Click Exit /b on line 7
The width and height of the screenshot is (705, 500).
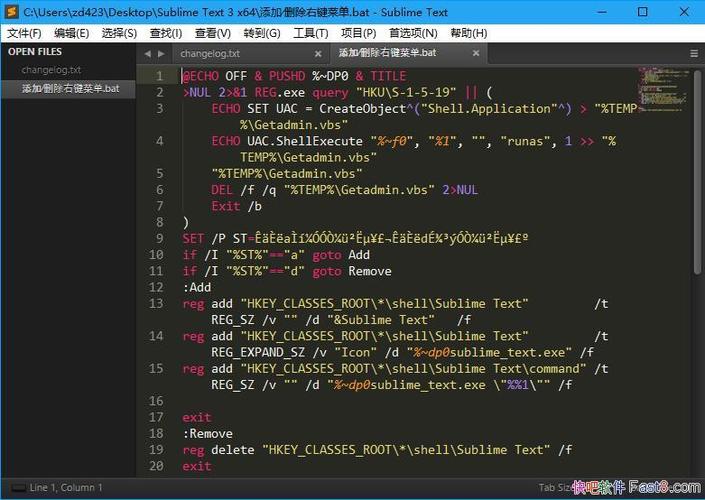pyautogui.click(x=236, y=206)
